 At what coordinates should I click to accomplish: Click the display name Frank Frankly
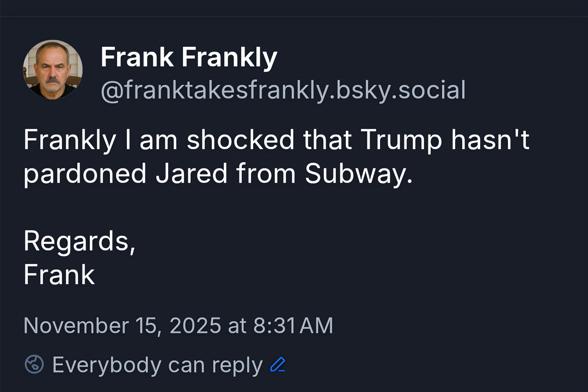pos(189,57)
